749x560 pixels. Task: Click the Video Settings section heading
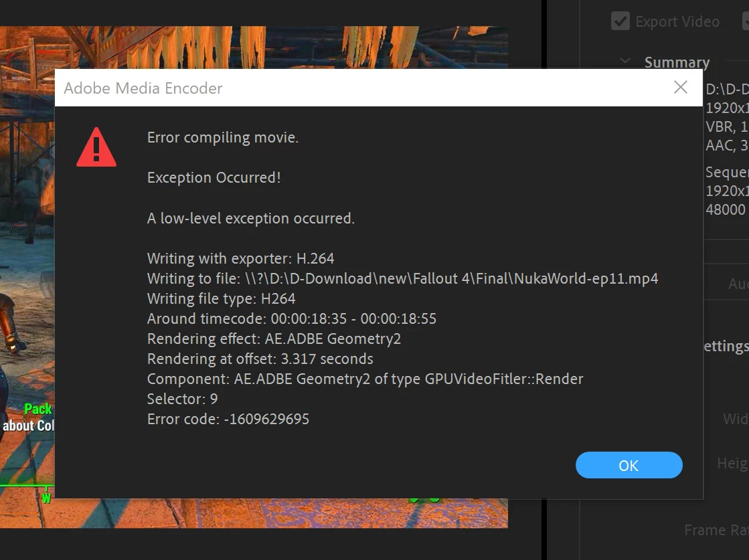[726, 346]
